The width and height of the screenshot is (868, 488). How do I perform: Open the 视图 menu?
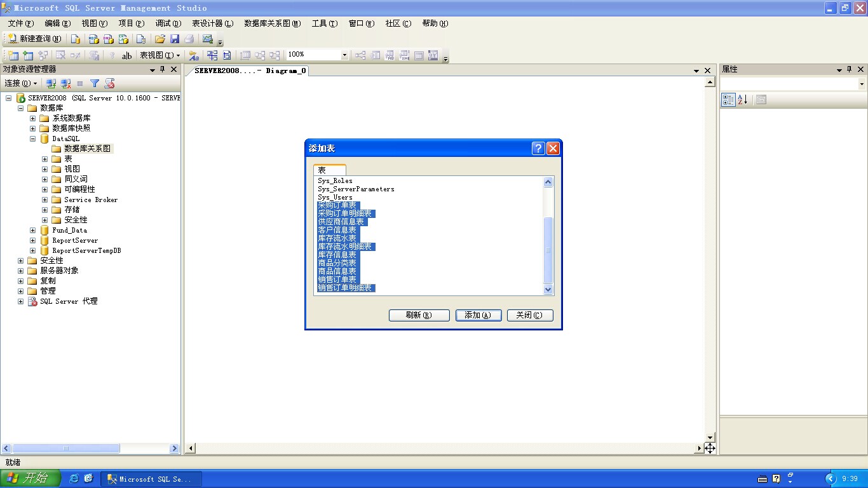pyautogui.click(x=94, y=24)
